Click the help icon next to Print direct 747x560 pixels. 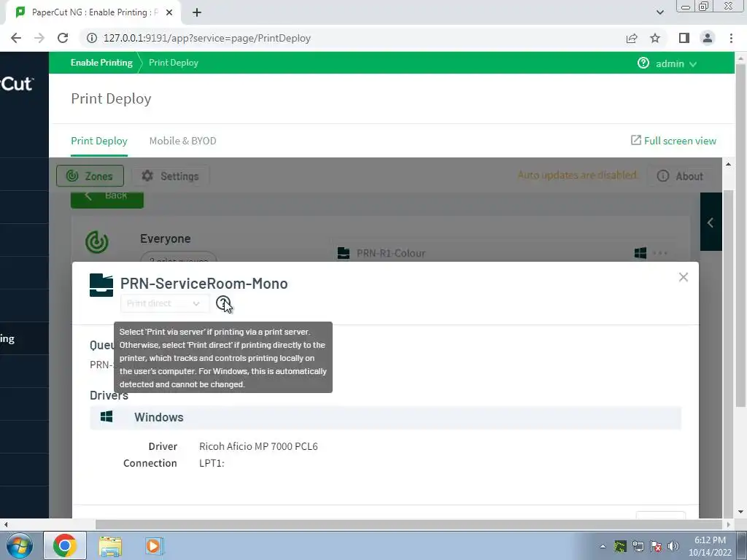(223, 303)
